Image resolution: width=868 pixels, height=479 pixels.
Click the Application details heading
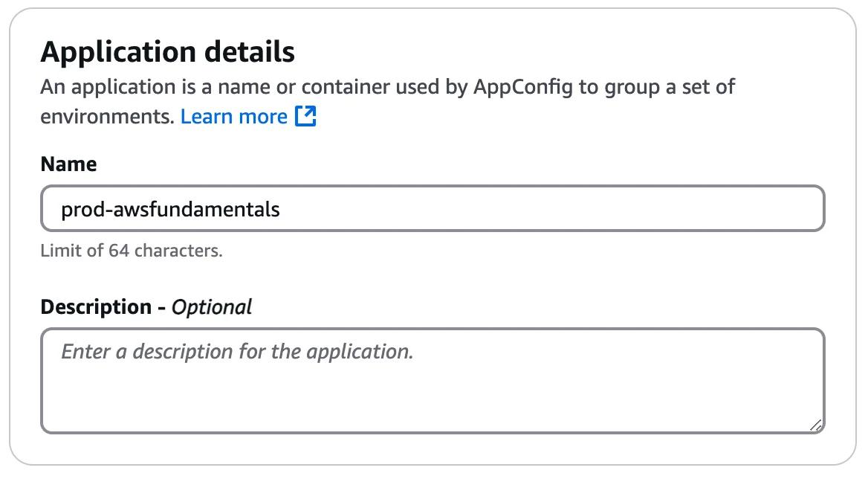click(x=168, y=51)
